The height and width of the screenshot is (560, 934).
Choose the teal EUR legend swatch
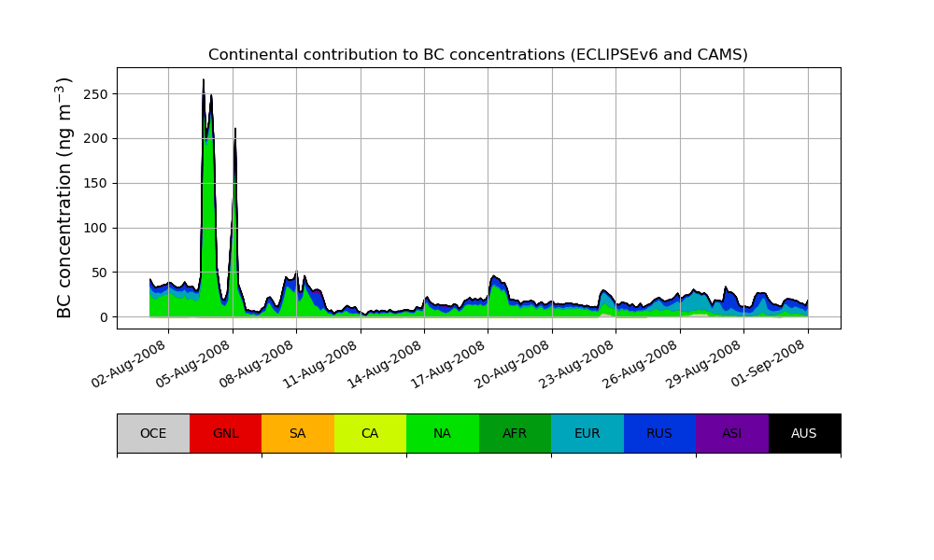(x=587, y=433)
